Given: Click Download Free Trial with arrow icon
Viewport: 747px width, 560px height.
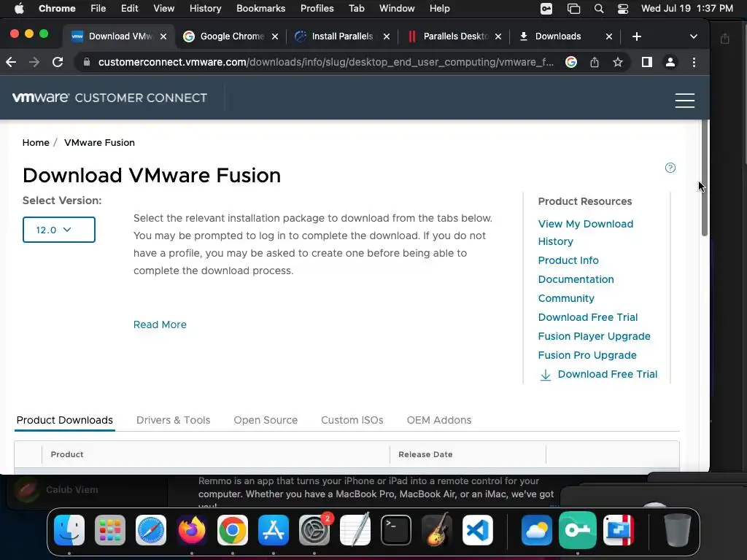Looking at the screenshot, I should pyautogui.click(x=599, y=374).
